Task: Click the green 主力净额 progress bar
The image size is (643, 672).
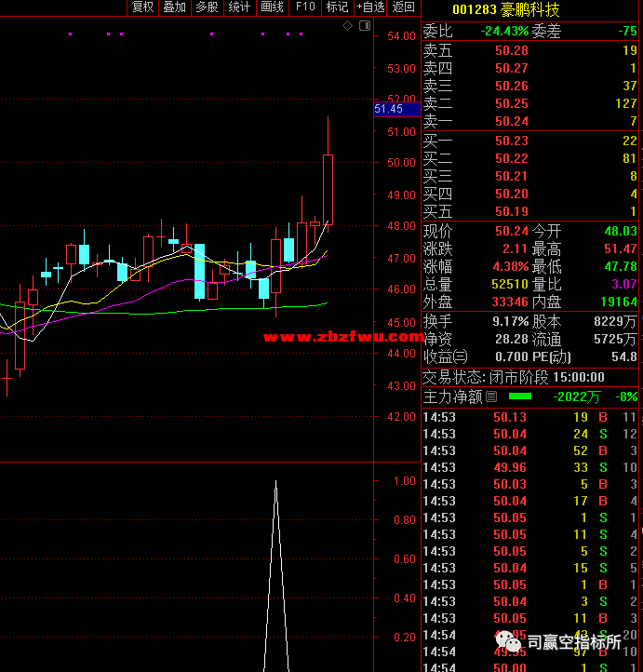Action: click(x=520, y=396)
